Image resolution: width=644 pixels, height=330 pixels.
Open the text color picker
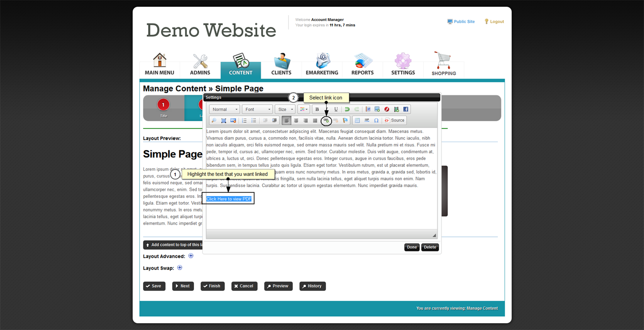pyautogui.click(x=304, y=109)
